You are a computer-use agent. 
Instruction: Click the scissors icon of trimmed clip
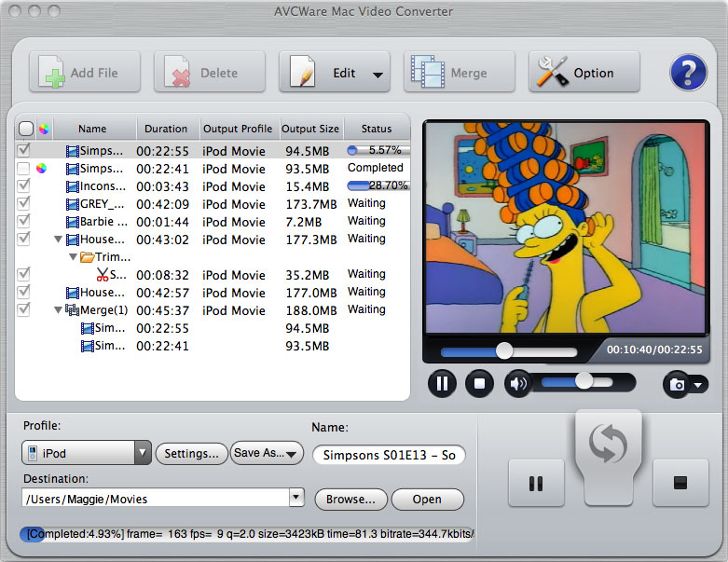click(103, 275)
